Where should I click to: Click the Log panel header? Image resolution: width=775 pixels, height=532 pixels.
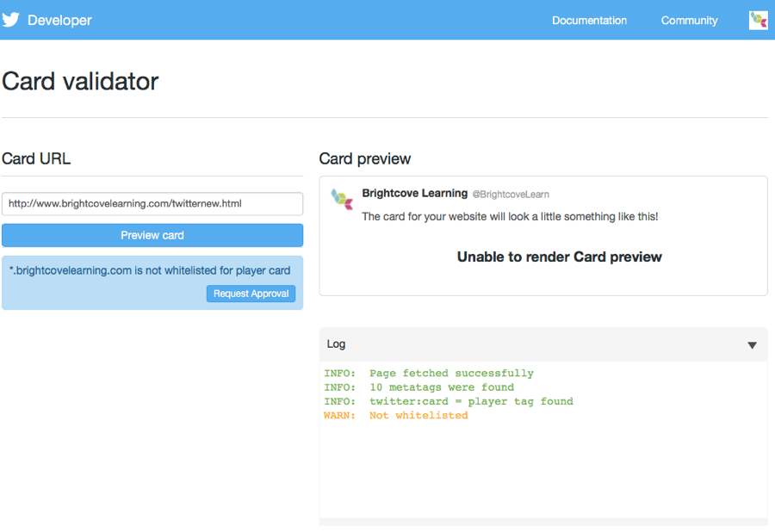[x=543, y=344]
